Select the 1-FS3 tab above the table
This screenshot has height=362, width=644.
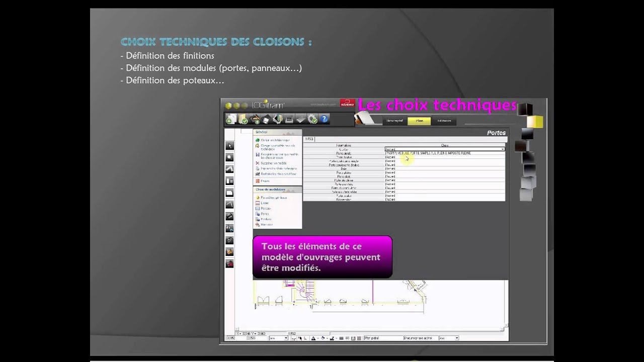309,139
